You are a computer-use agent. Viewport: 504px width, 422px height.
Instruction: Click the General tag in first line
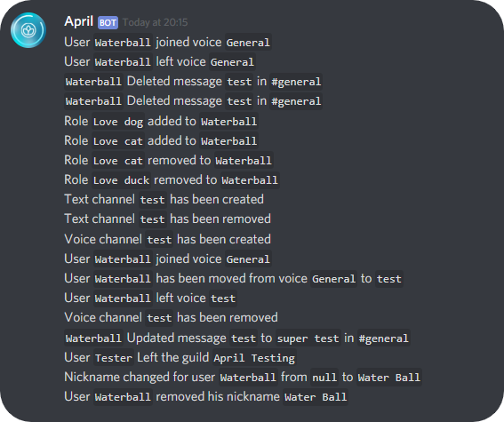pyautogui.click(x=248, y=43)
